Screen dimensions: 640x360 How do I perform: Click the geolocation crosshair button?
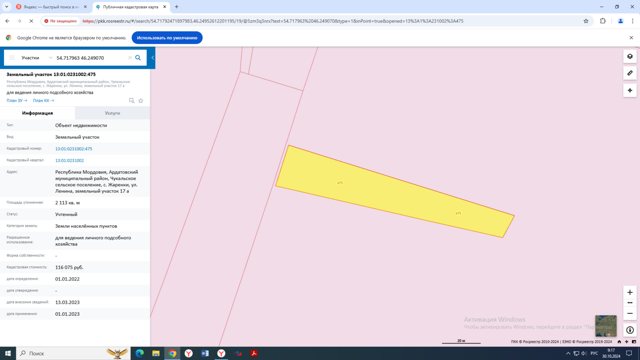(x=630, y=90)
